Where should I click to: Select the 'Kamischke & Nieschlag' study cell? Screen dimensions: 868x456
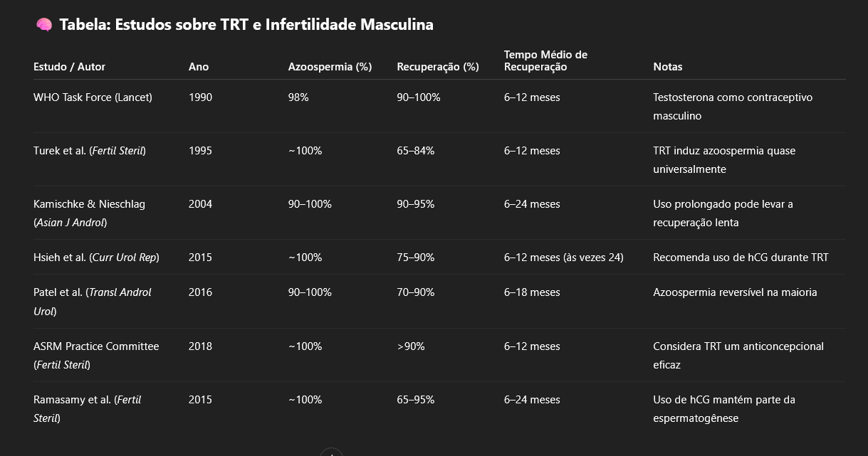[x=89, y=213]
